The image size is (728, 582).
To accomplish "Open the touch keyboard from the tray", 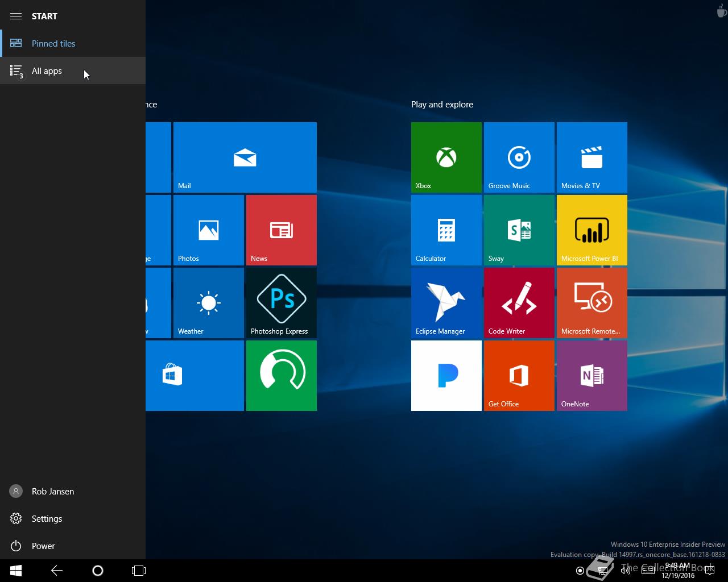I will point(648,571).
